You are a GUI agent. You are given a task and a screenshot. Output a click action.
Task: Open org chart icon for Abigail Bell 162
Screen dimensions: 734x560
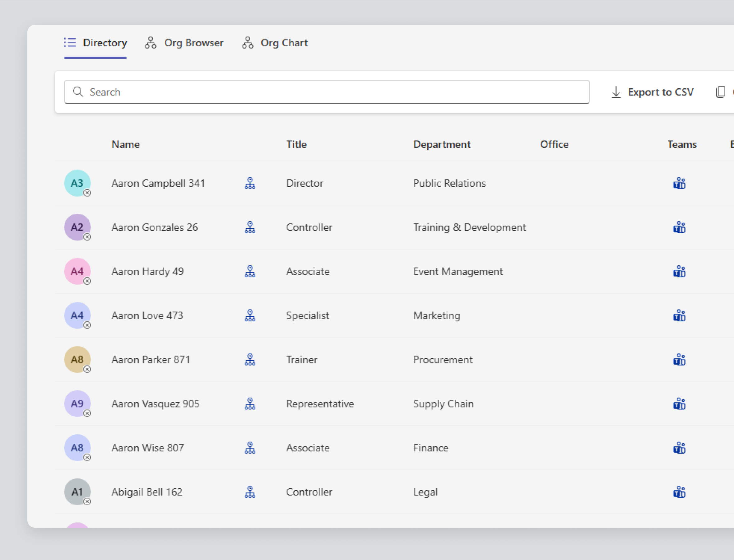tap(250, 492)
